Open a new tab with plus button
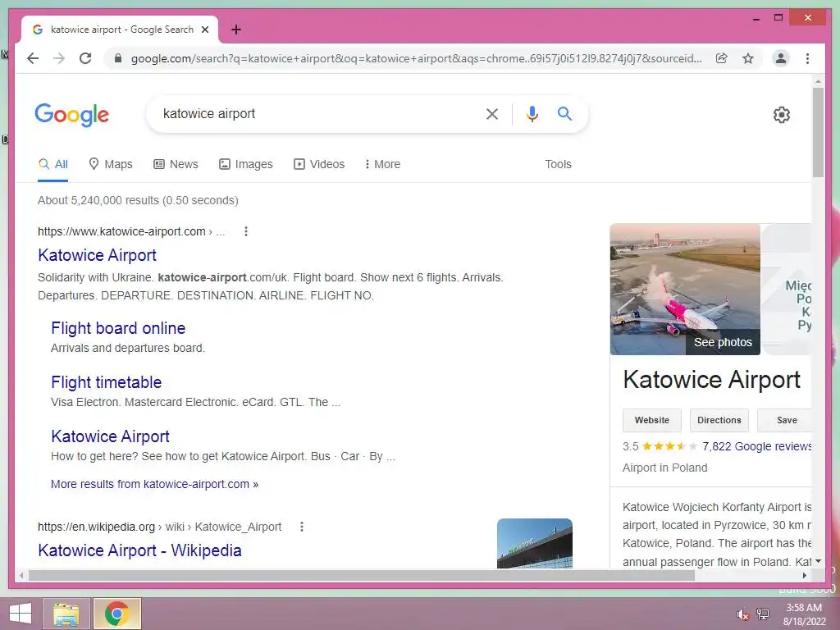840x630 pixels. [x=236, y=30]
